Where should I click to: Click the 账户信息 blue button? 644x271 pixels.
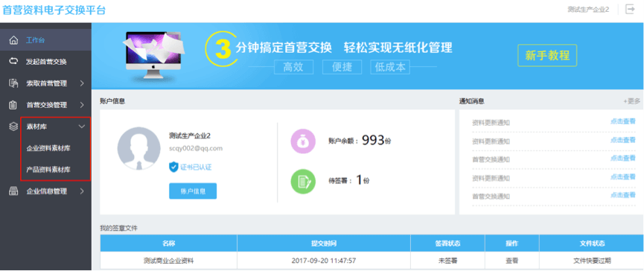click(193, 191)
